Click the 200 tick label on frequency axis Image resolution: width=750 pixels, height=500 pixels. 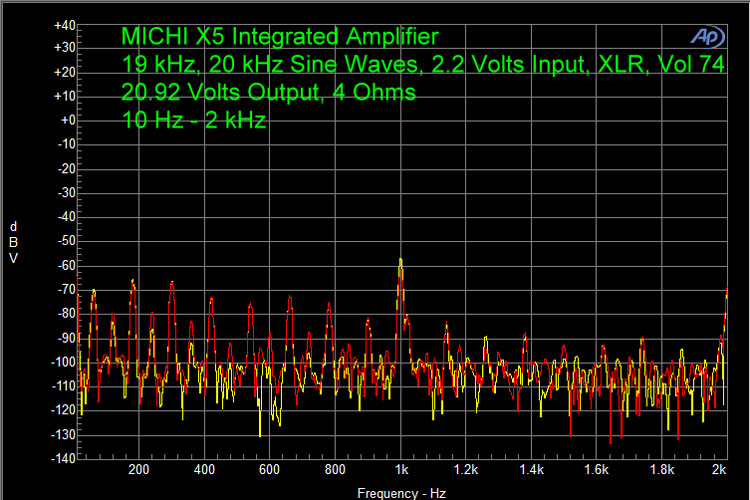click(x=139, y=469)
